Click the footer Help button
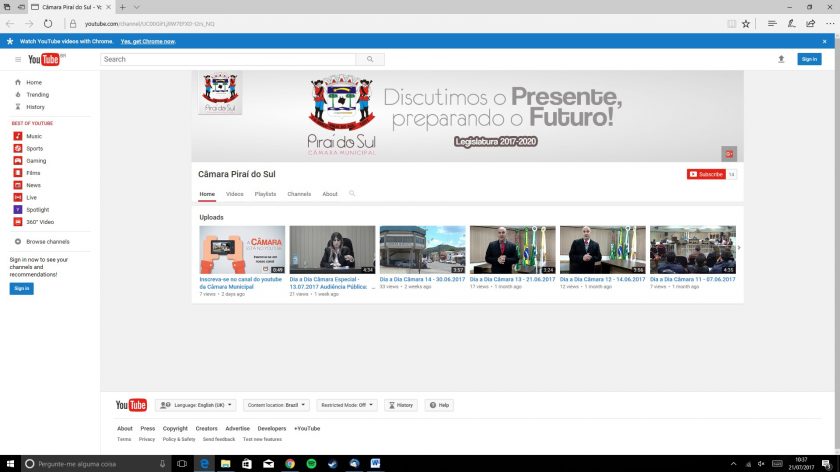This screenshot has width=840, height=472. coord(439,405)
